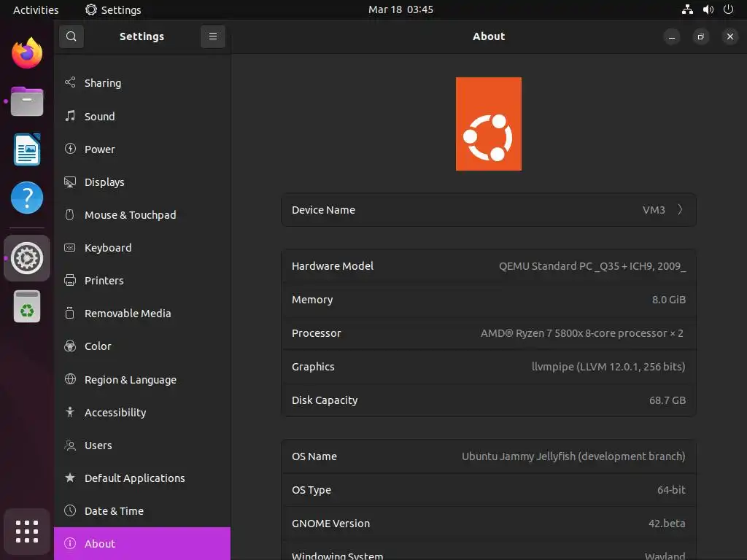
Task: Click the Hardware Model row
Action: click(x=489, y=266)
